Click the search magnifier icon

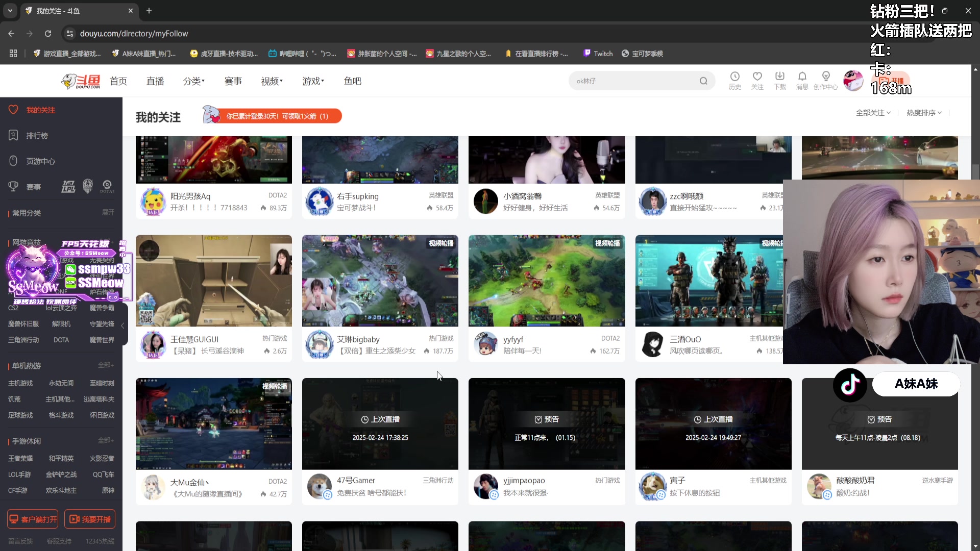point(703,81)
